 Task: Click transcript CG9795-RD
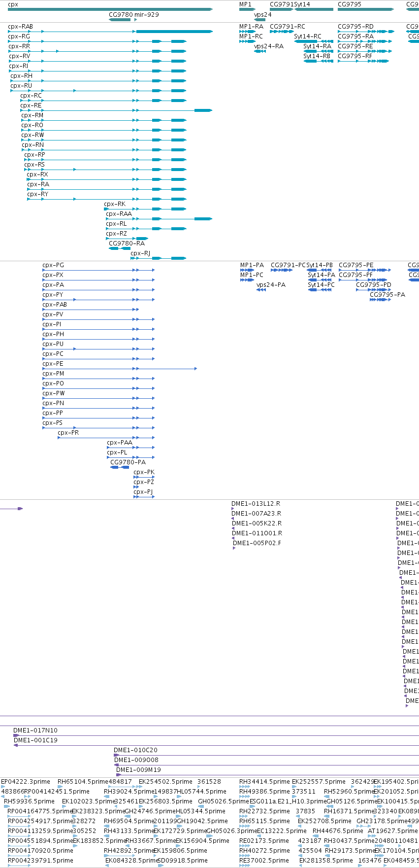[x=355, y=27]
